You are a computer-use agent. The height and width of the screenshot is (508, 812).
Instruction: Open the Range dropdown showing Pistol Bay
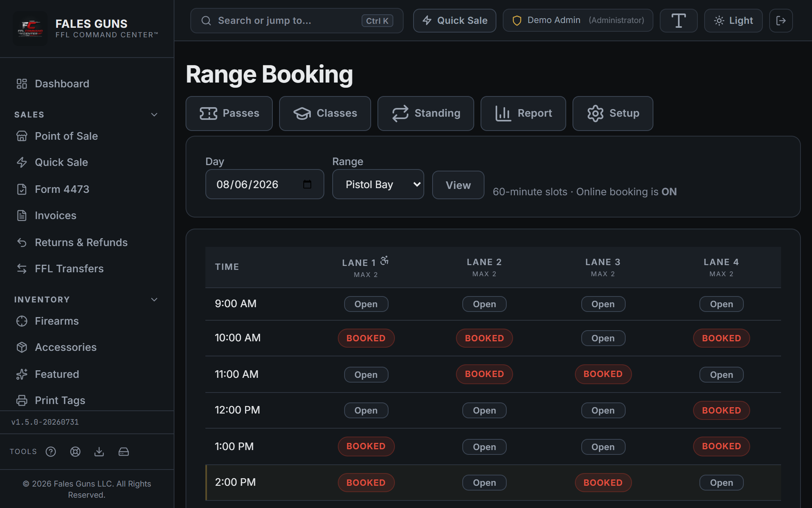click(x=378, y=184)
